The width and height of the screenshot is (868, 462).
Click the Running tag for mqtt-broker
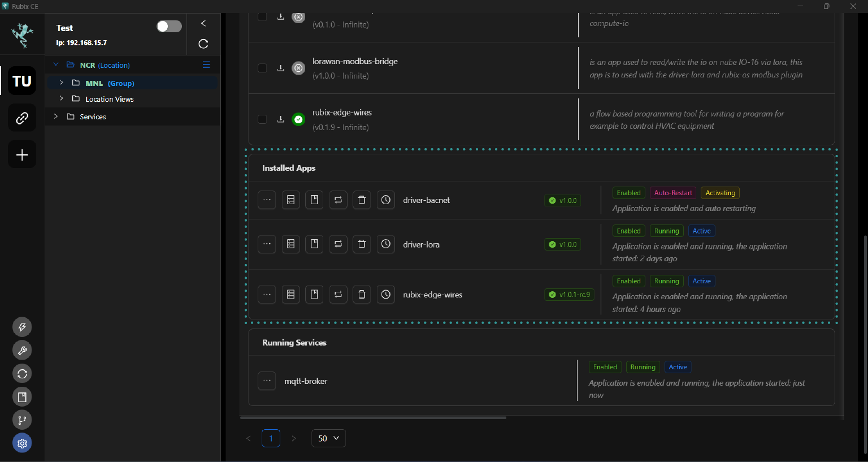tap(643, 367)
